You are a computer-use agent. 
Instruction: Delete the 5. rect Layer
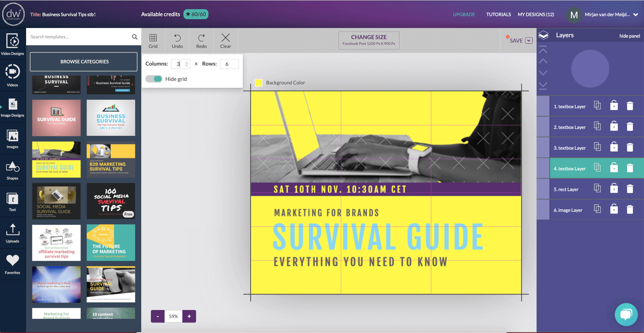630,189
